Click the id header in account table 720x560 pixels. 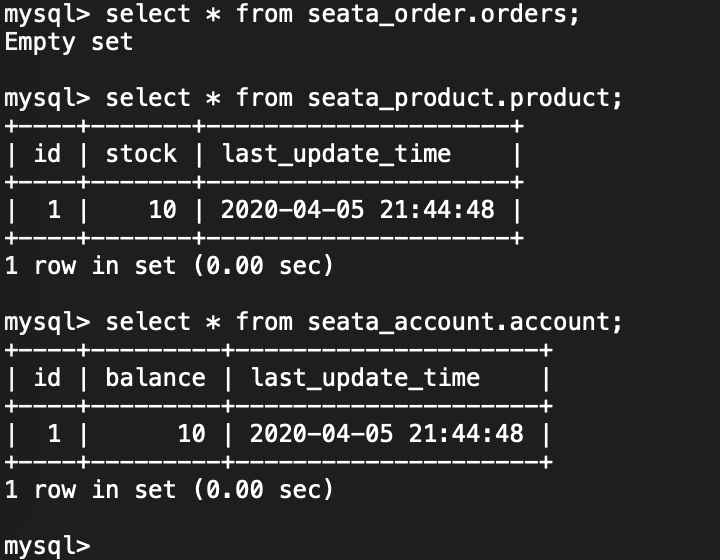(47, 378)
